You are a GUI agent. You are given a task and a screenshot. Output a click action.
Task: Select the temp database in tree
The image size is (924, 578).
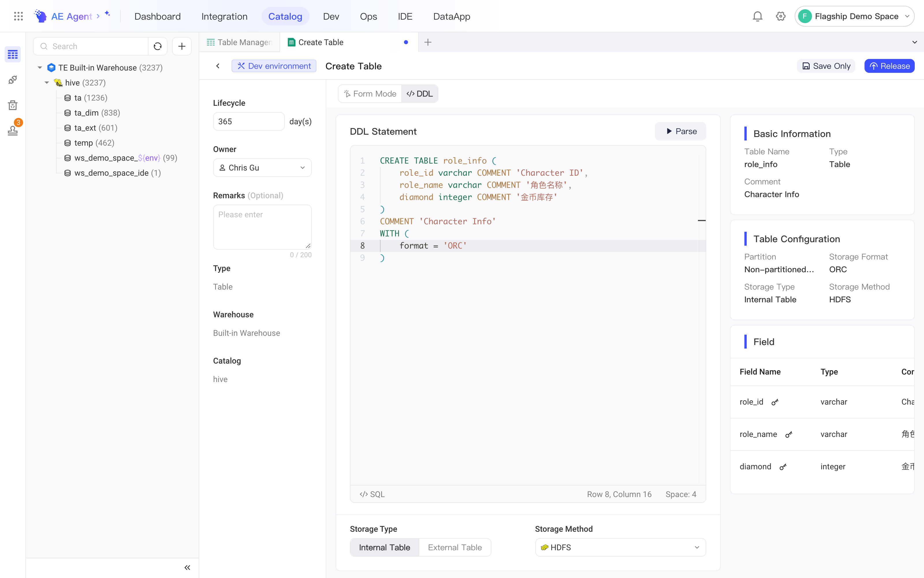pos(89,143)
